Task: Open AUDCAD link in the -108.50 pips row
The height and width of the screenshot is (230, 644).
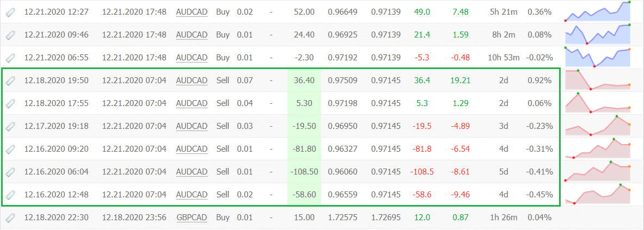Action: pos(192,172)
